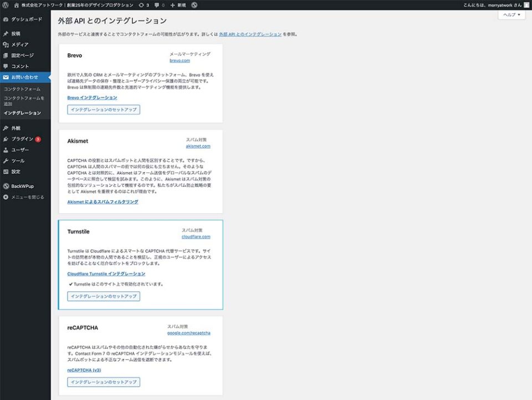The height and width of the screenshot is (400, 532).
Task: Click the WordPress logo in admin bar
Action: 6,5
